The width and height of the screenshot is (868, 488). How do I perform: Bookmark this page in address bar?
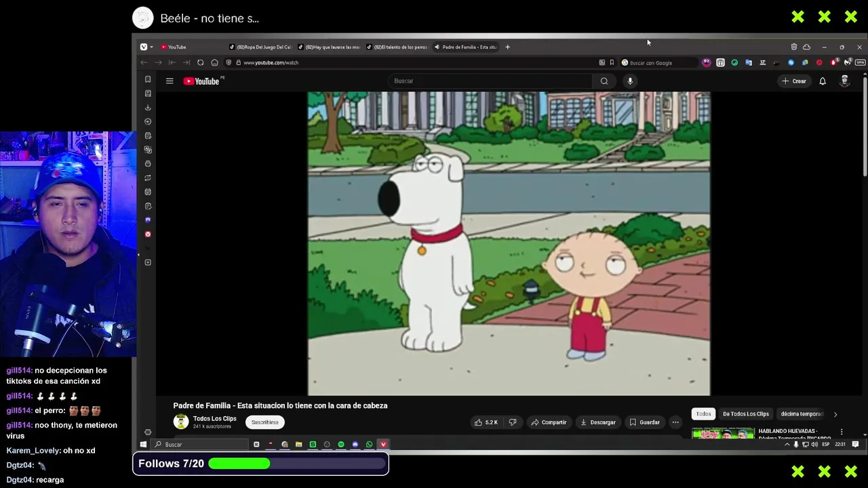point(612,62)
